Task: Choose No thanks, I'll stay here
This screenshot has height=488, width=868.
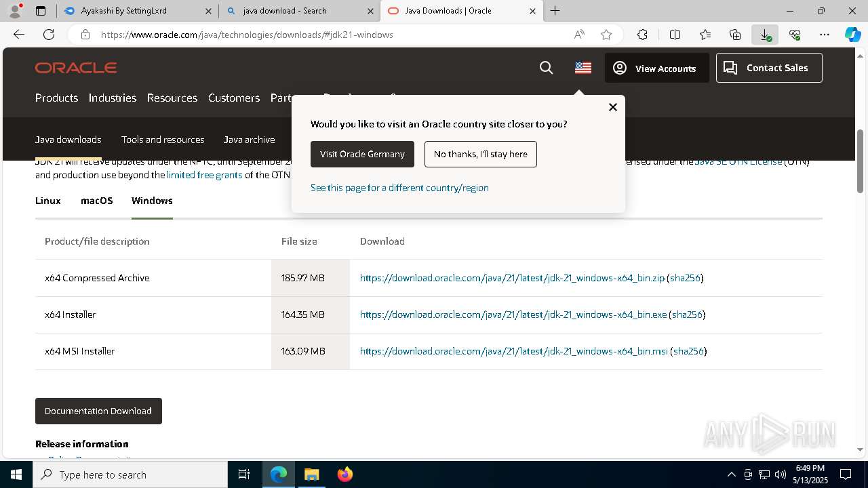Action: tap(481, 154)
